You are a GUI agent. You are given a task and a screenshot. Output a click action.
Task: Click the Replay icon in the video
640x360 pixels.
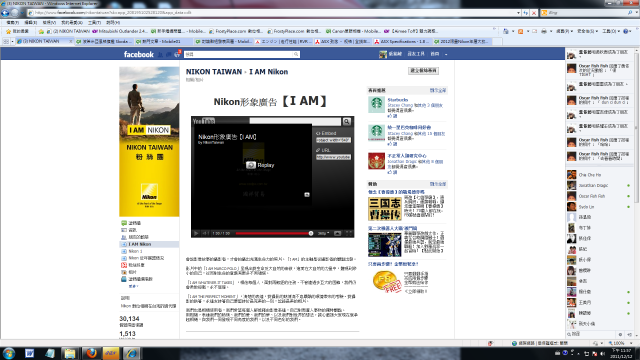click(x=251, y=165)
